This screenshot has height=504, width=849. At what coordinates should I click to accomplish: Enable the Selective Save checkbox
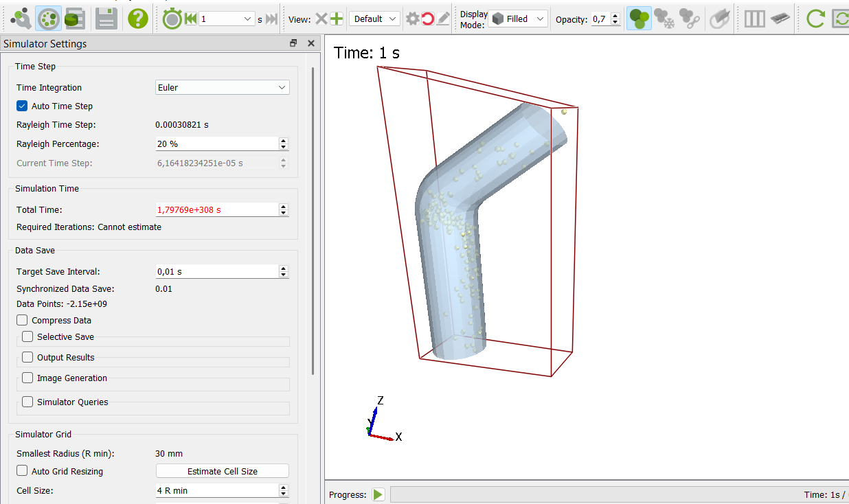tap(27, 336)
